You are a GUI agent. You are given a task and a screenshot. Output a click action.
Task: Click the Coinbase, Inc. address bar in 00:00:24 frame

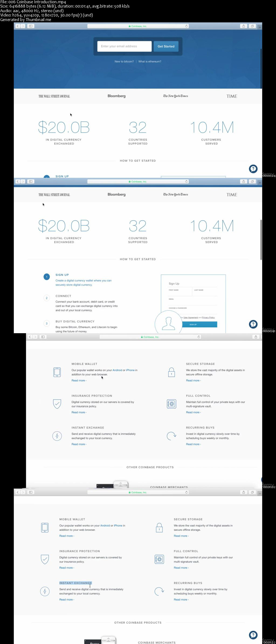[x=138, y=26]
